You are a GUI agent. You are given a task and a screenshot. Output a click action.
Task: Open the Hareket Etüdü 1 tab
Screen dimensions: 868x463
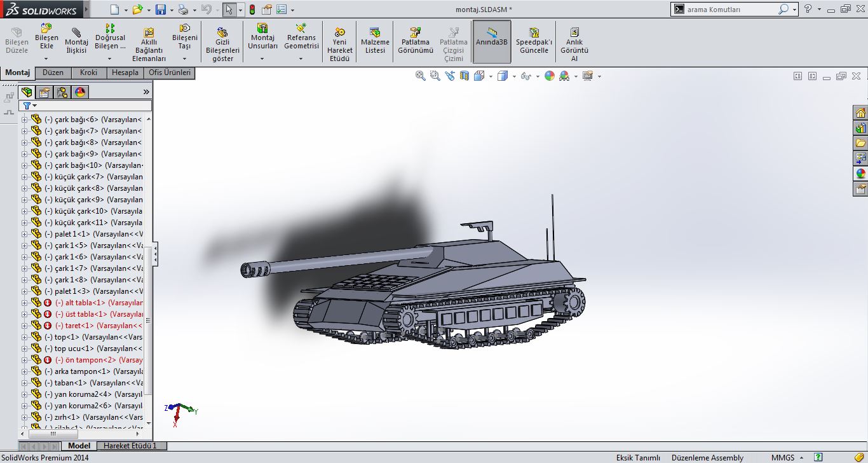coord(130,446)
